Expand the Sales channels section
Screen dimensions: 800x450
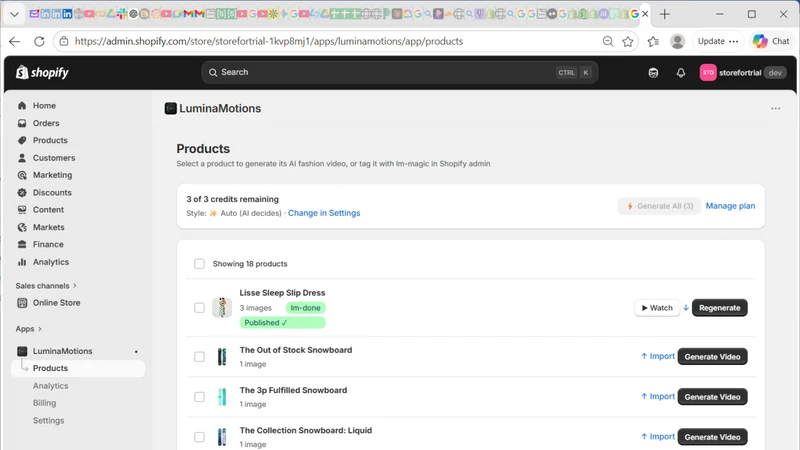tap(46, 286)
